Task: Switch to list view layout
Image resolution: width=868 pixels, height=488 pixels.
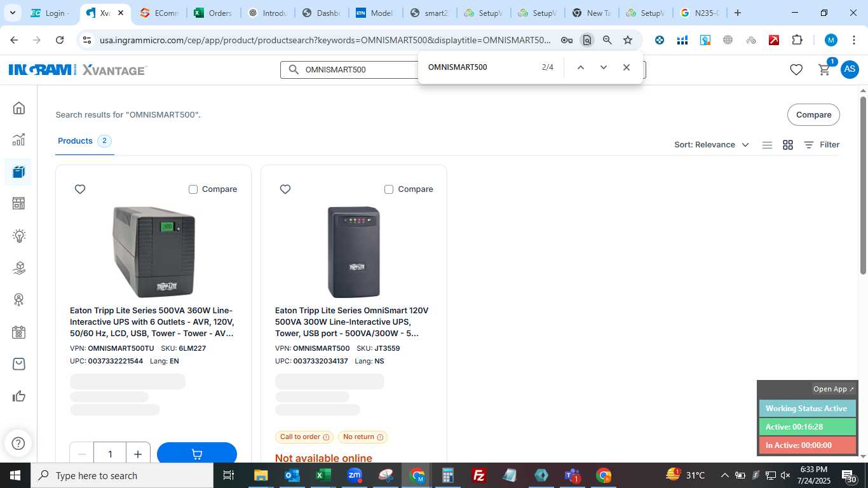Action: (767, 145)
